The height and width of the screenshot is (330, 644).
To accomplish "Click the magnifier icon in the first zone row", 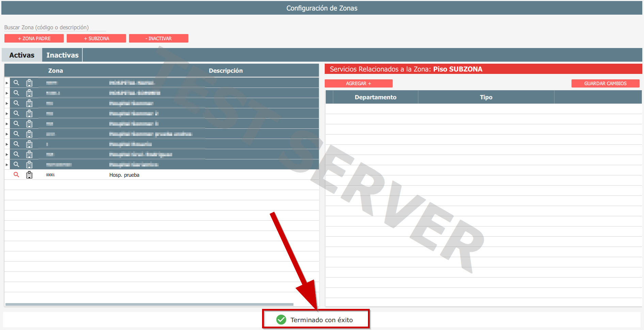I will [16, 83].
